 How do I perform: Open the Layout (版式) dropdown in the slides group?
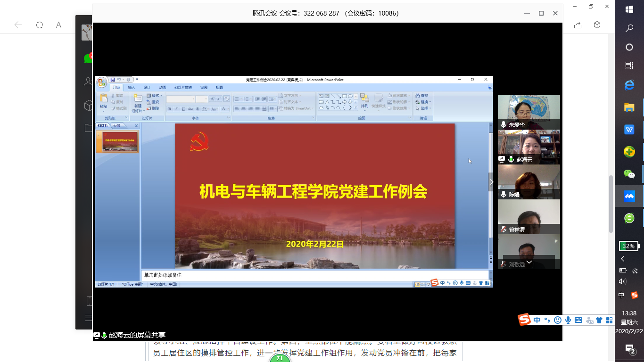[x=154, y=96]
